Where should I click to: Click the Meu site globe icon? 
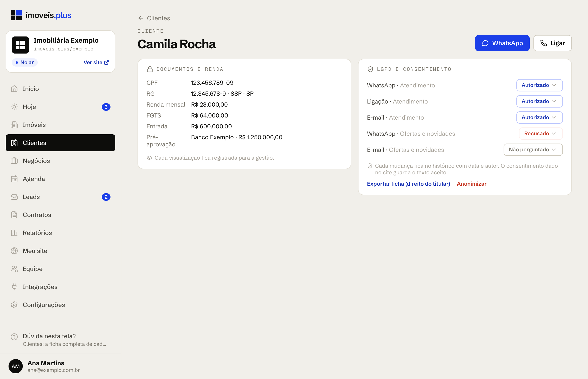point(14,251)
